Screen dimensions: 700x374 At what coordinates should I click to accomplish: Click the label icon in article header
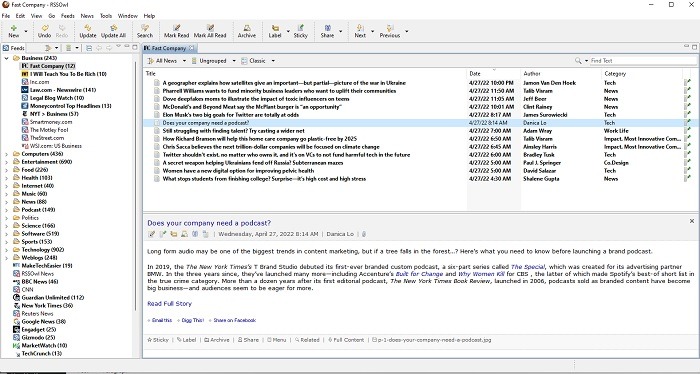pyautogui.click(x=173, y=234)
